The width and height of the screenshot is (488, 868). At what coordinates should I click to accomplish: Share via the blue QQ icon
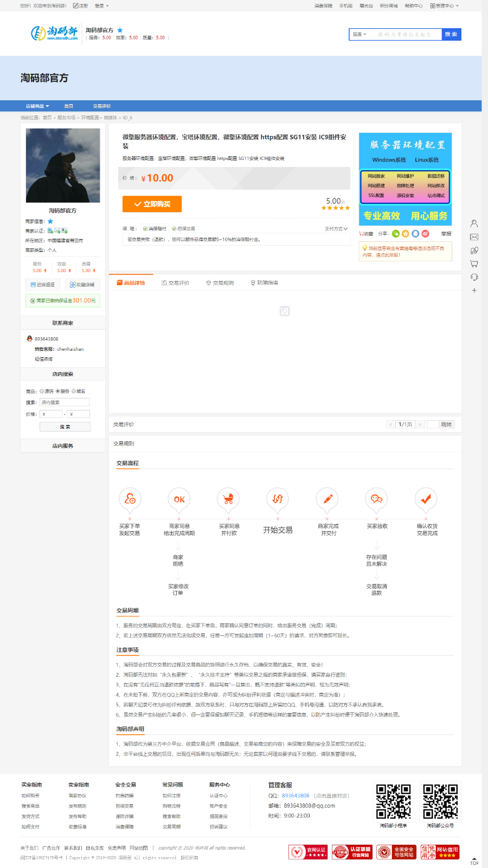pos(415,234)
